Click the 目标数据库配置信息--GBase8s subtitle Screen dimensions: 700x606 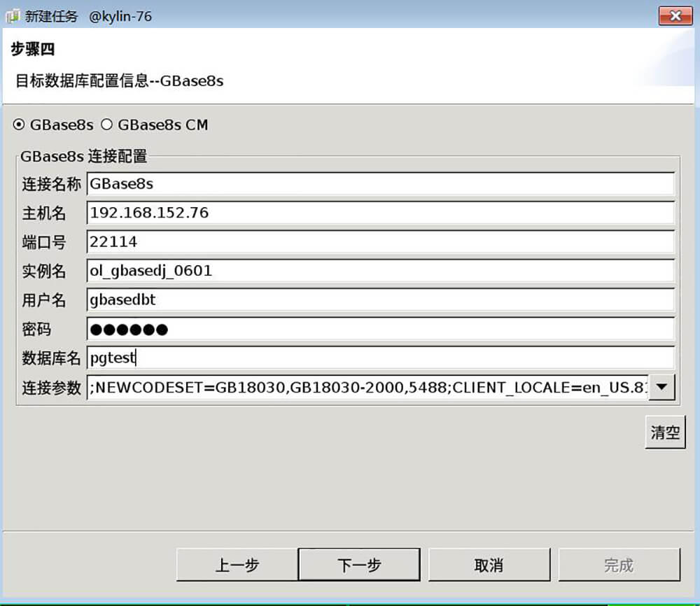(119, 80)
